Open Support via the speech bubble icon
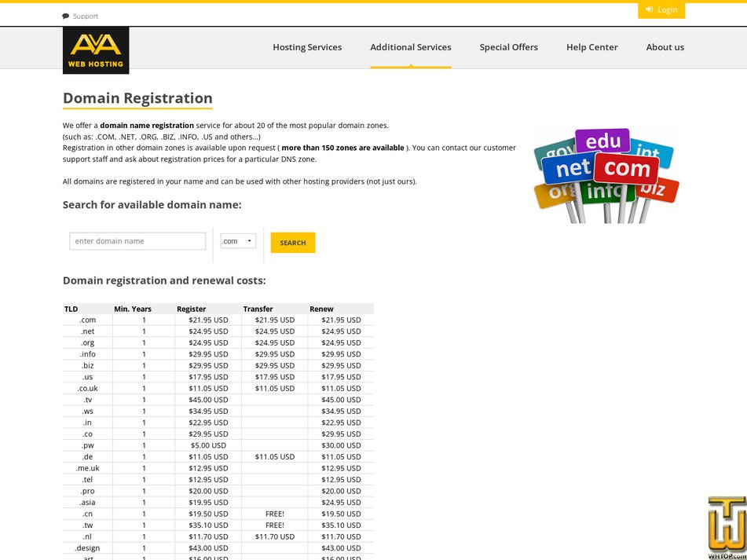The image size is (747, 560). (65, 15)
